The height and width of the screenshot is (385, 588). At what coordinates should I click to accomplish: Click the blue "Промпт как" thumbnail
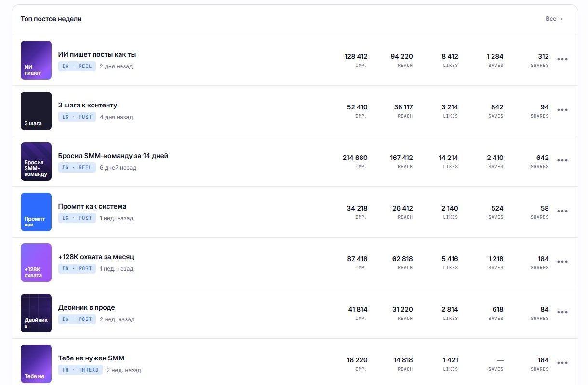36,212
